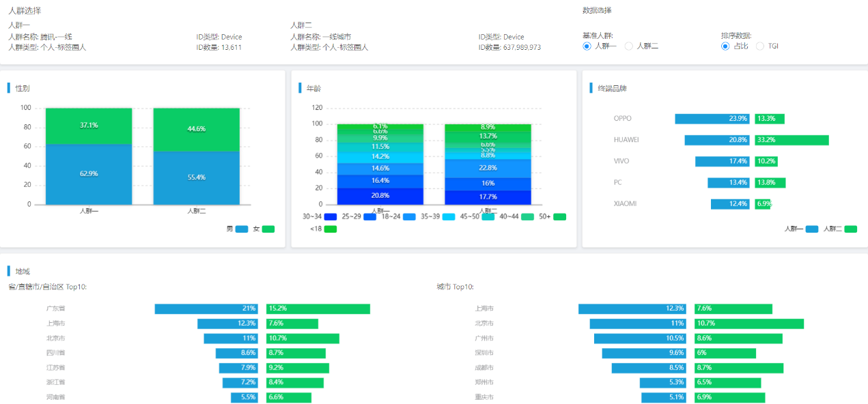Click the 16.4% segment in age chart

tap(380, 181)
